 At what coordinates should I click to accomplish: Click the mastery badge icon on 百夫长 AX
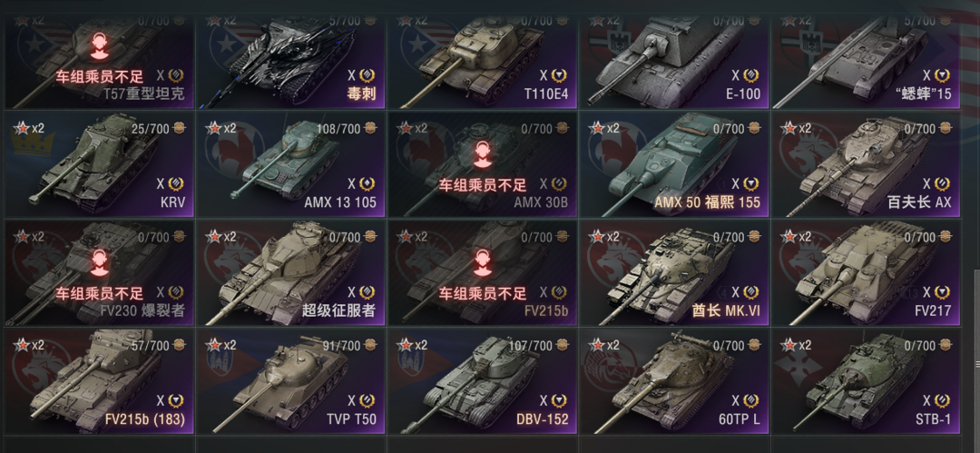pos(941,184)
